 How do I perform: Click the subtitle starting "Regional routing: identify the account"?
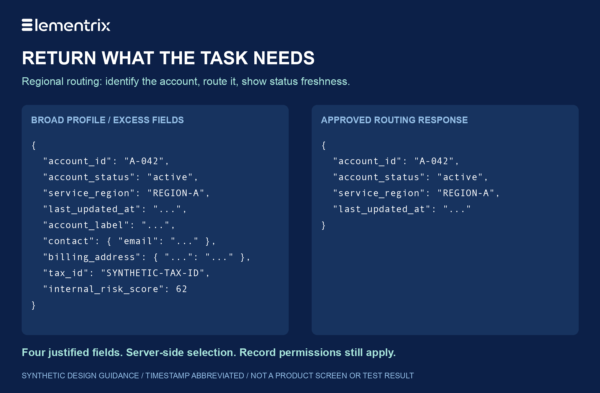point(186,82)
